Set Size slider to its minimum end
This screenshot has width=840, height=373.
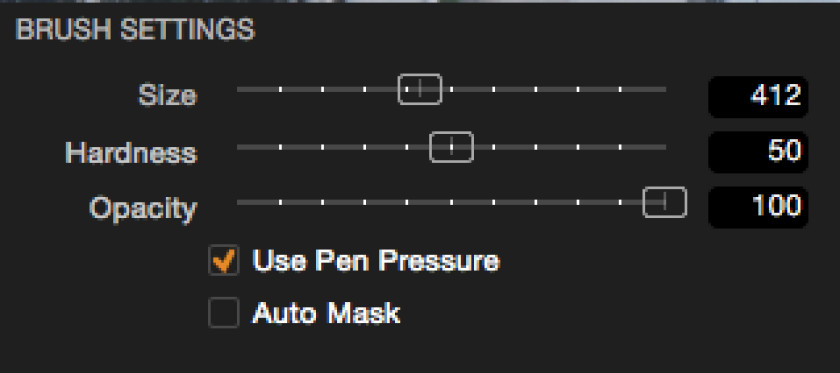click(238, 89)
